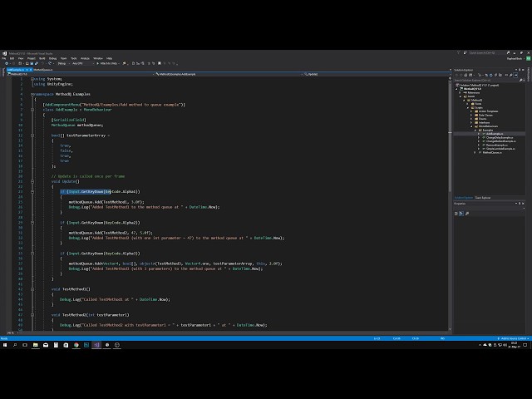Collapse the MonoBehaviours folder
Viewport: 532px width, 399px height.
pyautogui.click(x=471, y=126)
